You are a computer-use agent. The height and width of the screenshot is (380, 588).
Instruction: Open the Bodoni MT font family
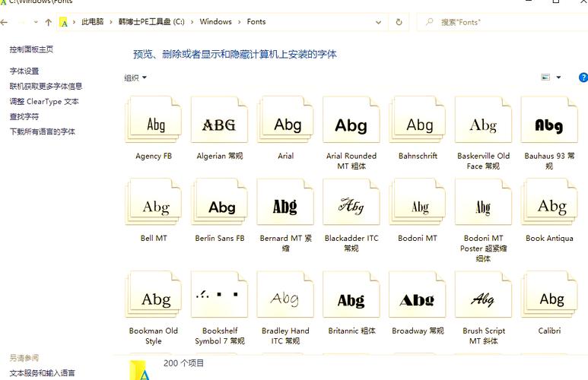(418, 201)
